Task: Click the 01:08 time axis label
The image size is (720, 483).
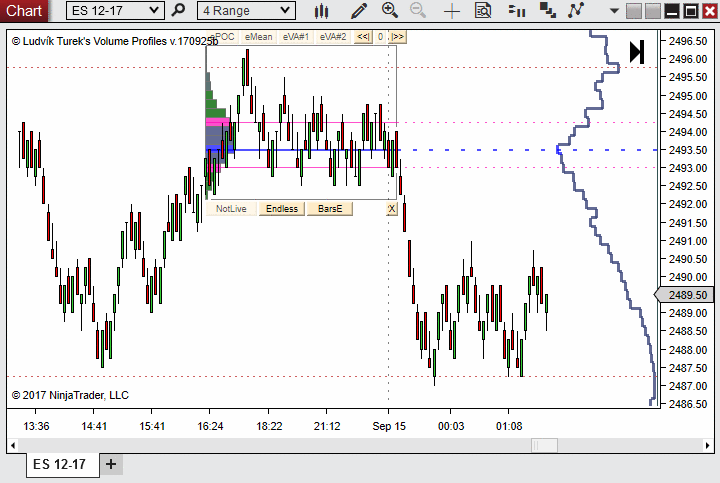Action: [x=509, y=426]
